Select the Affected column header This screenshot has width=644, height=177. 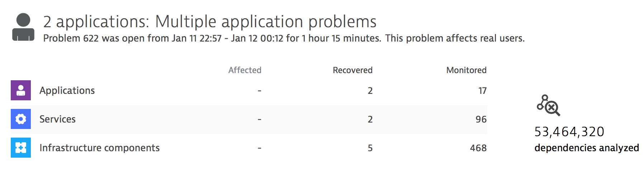click(x=245, y=70)
